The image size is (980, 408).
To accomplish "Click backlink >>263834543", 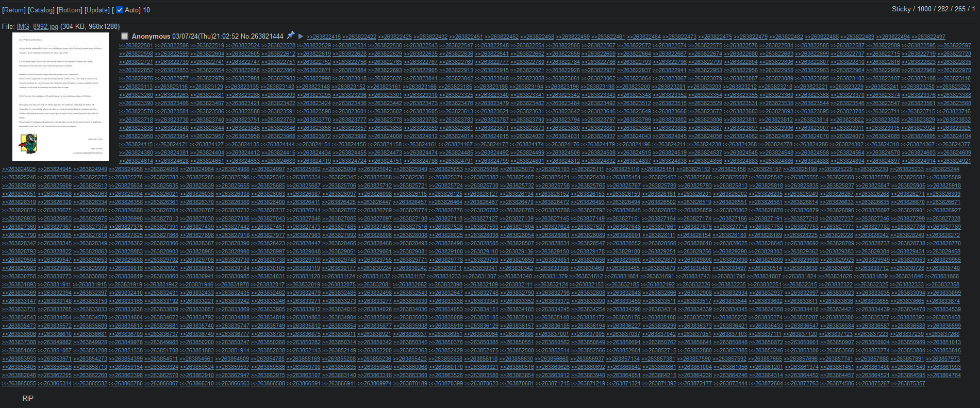I will (x=19, y=317).
